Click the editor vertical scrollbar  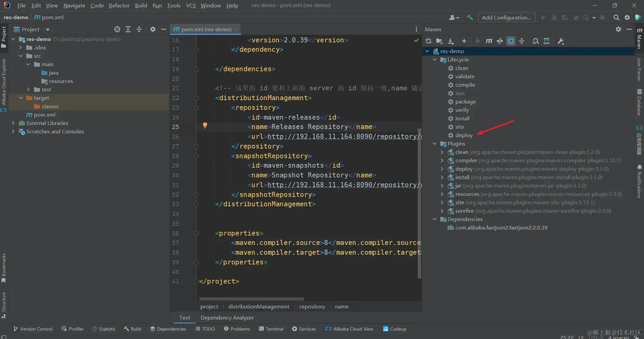419,203
